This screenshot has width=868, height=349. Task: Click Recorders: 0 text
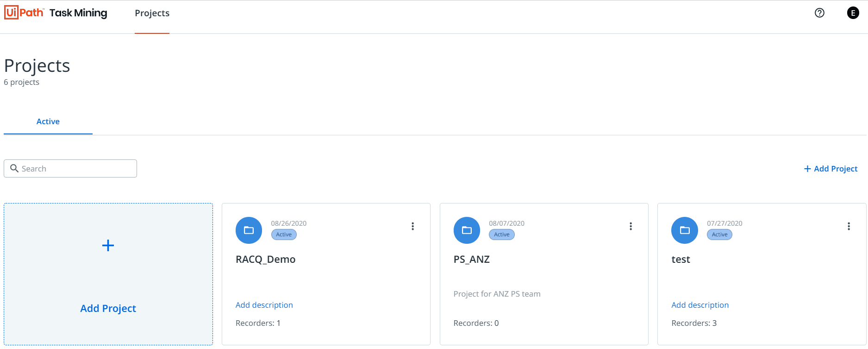(x=476, y=323)
